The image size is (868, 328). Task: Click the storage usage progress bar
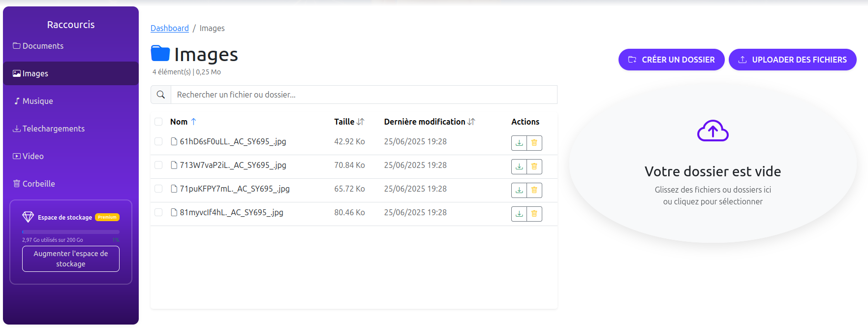coord(71,231)
